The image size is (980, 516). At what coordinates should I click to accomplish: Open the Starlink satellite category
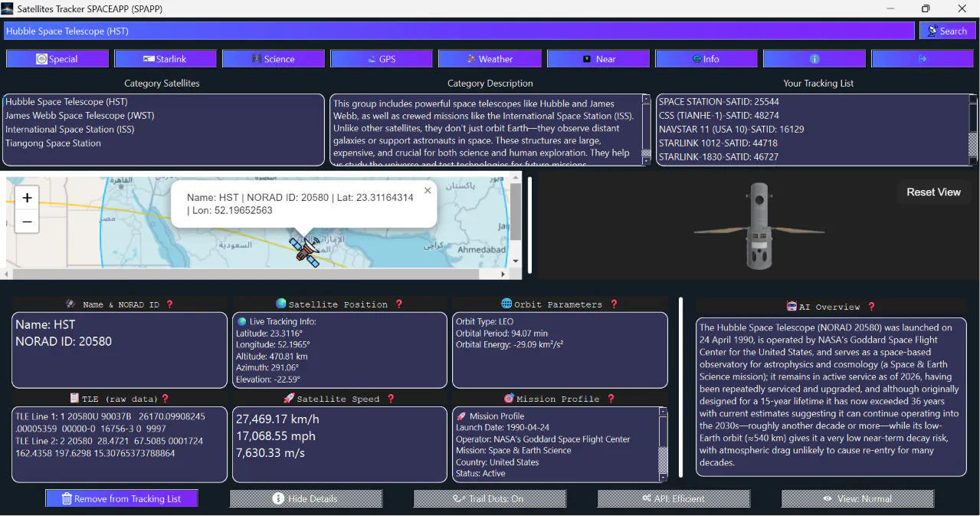166,59
